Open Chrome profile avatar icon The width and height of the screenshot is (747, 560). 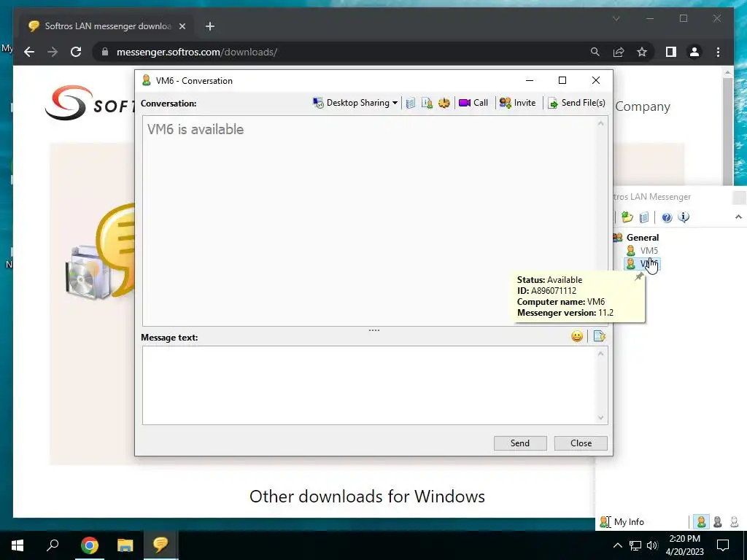(694, 52)
